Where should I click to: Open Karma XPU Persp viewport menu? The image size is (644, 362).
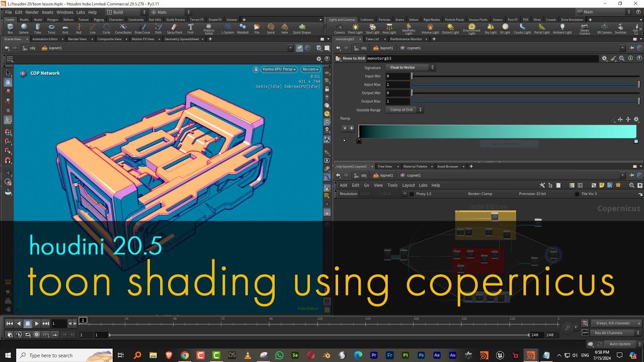(x=279, y=69)
